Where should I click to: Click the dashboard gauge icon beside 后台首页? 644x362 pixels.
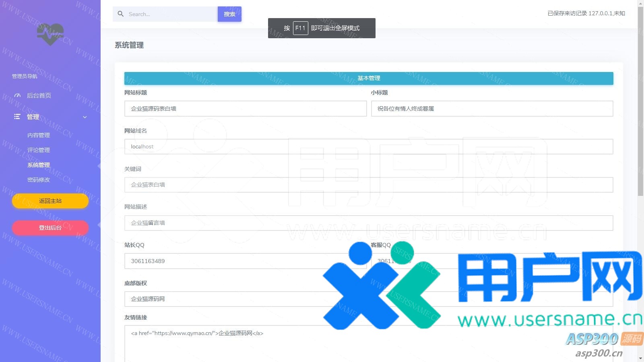[17, 96]
